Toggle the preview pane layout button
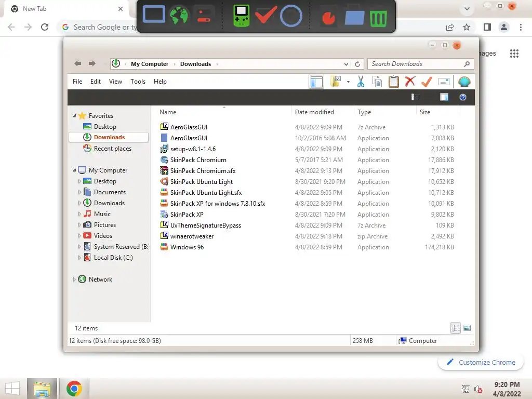 point(316,82)
